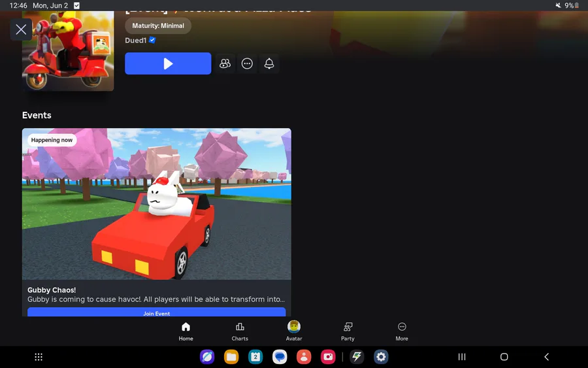Image resolution: width=588 pixels, height=368 pixels.
Task: Open the blue messages app in dock
Action: tap(280, 357)
